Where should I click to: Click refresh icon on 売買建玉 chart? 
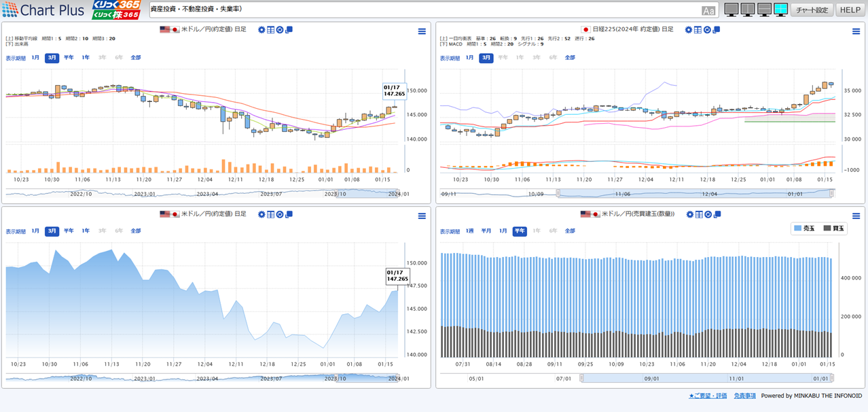[x=708, y=214]
